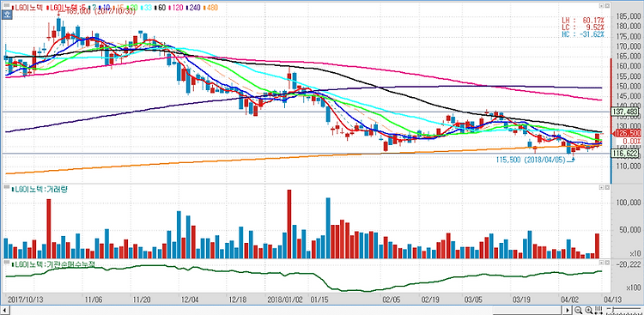644x315 pixels.
Task: Open the price panel dropdown arrow icon
Action: 601,6
